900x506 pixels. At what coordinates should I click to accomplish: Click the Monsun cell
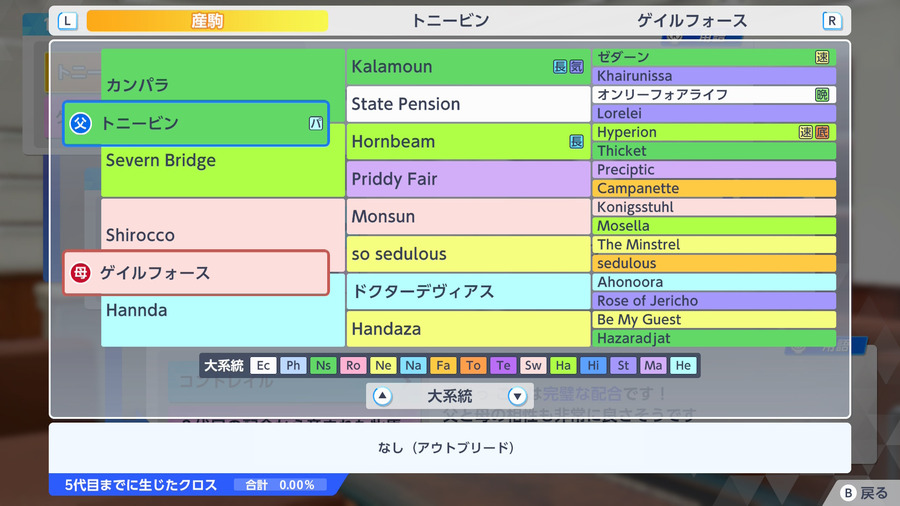tap(468, 216)
